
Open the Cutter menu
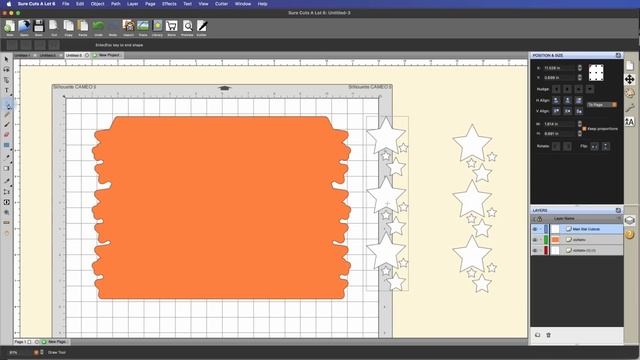(221, 4)
